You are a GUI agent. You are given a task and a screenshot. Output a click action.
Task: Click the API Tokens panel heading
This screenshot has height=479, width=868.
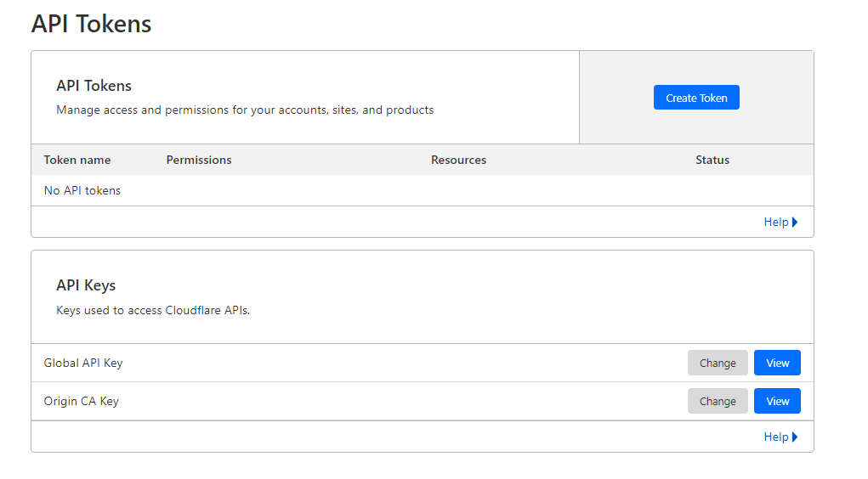pos(94,86)
